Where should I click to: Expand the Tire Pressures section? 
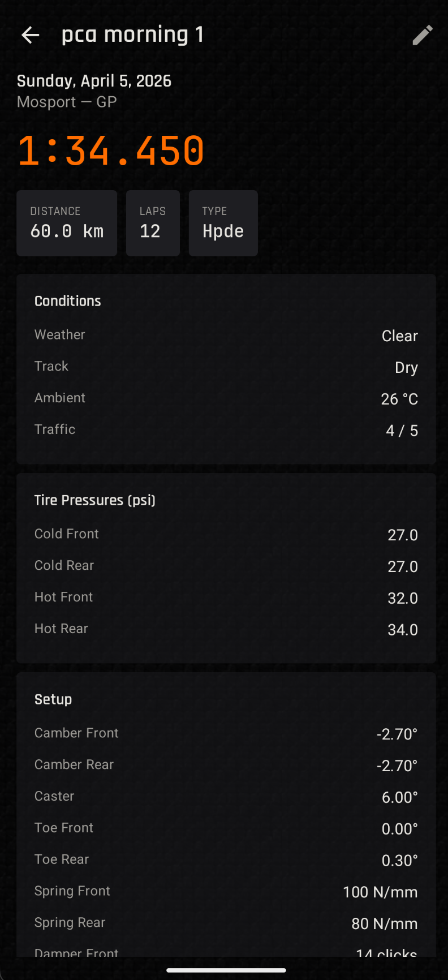point(94,500)
